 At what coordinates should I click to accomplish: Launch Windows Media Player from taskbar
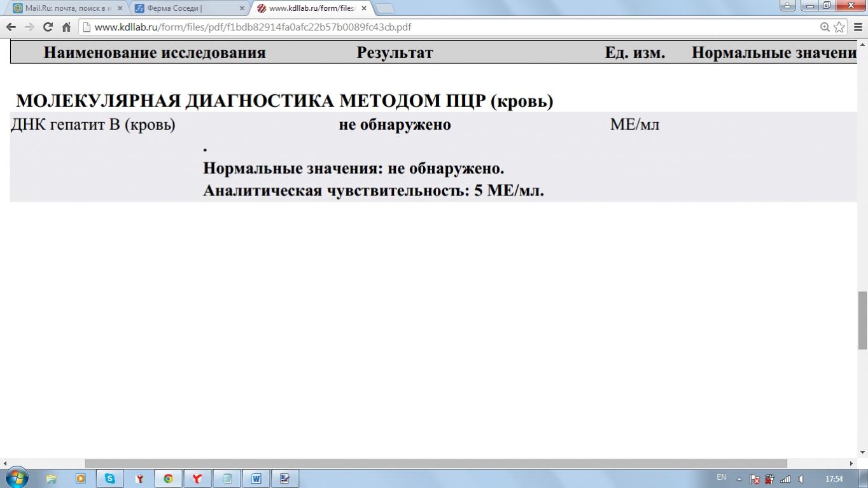tap(81, 478)
